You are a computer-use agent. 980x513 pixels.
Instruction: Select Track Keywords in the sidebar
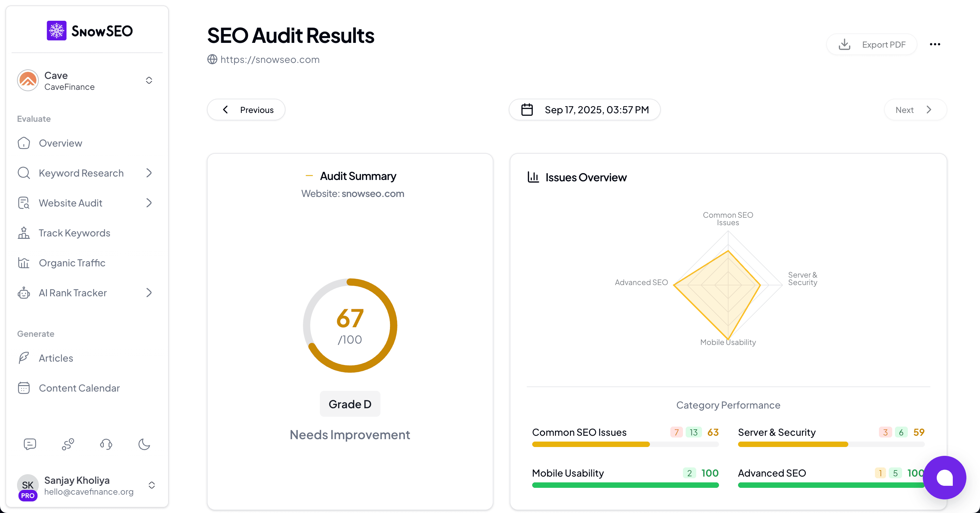[x=74, y=233]
